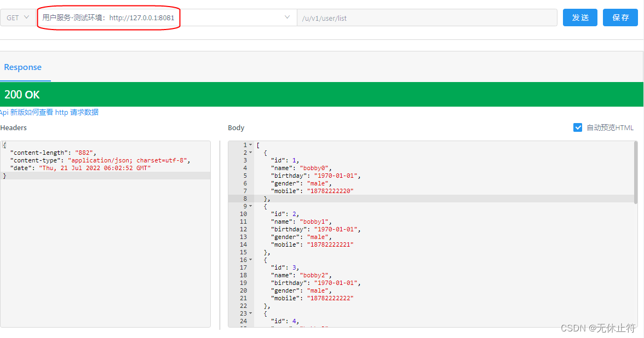The height and width of the screenshot is (338, 644).
Task: Fold the JSON object starting at line 9
Action: coord(251,206)
